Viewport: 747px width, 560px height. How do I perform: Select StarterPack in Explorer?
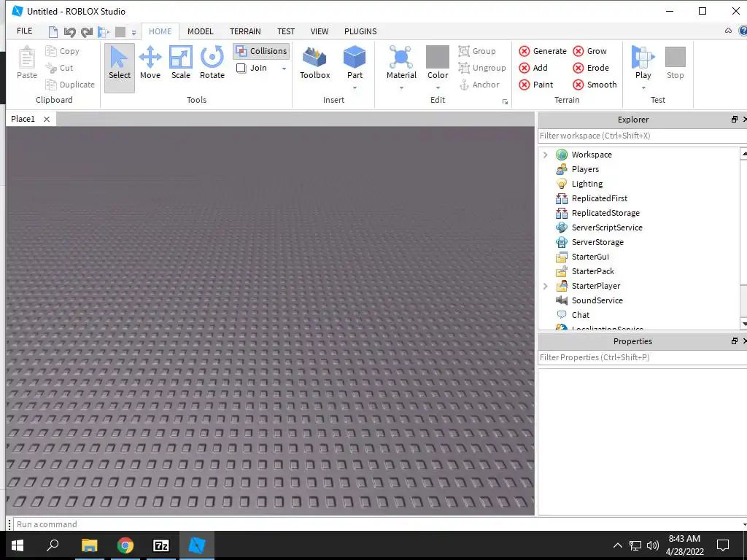(x=592, y=271)
